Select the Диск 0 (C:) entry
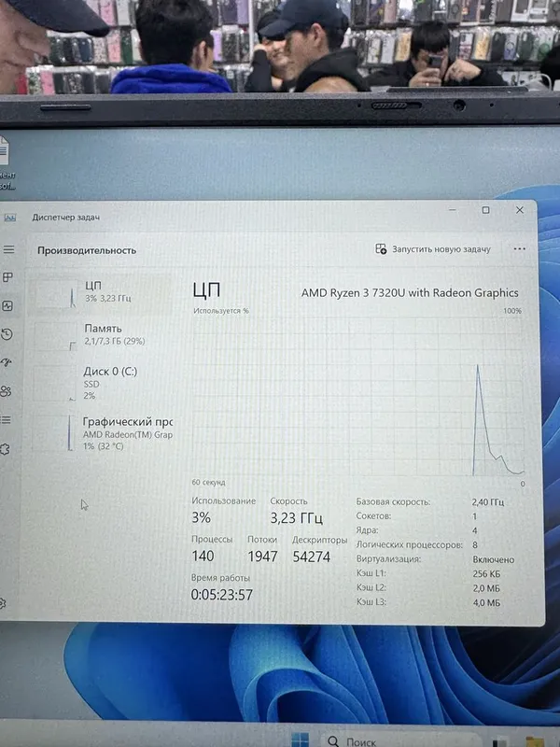Viewport: 560px width, 747px height. (x=100, y=383)
